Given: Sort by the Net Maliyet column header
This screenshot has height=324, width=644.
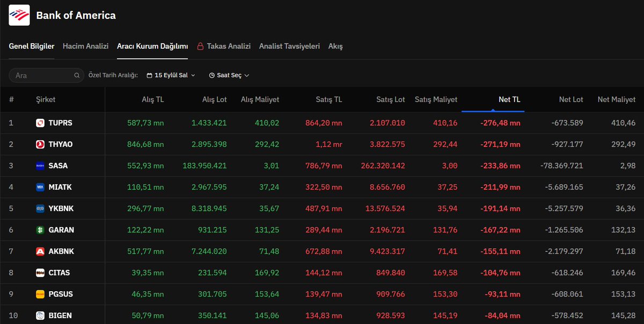Looking at the screenshot, I should 617,99.
